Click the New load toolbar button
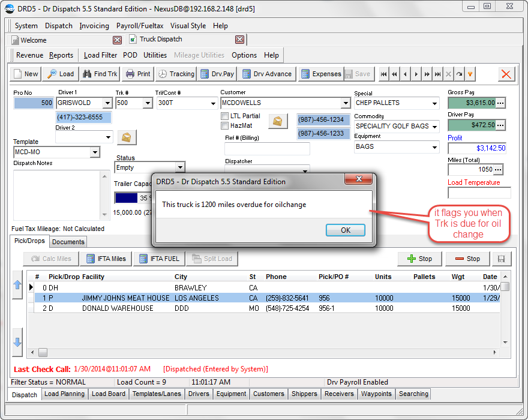The image size is (528, 420). (x=26, y=74)
